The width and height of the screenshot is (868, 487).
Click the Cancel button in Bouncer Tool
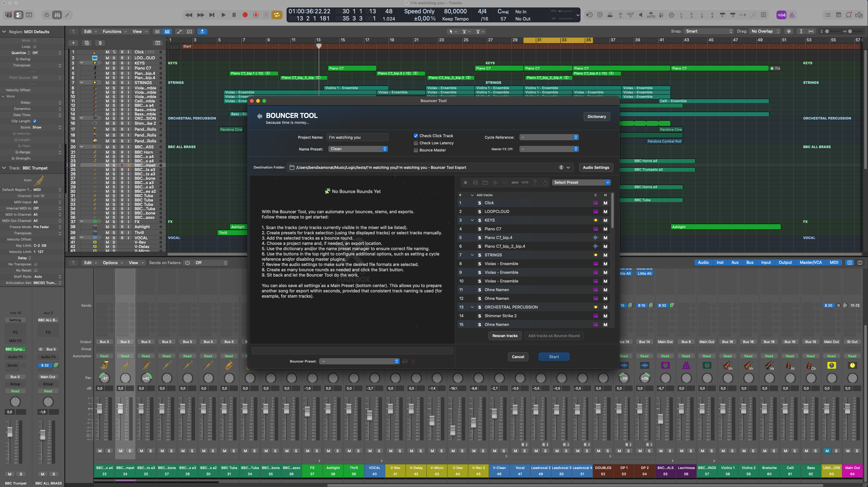click(x=518, y=357)
